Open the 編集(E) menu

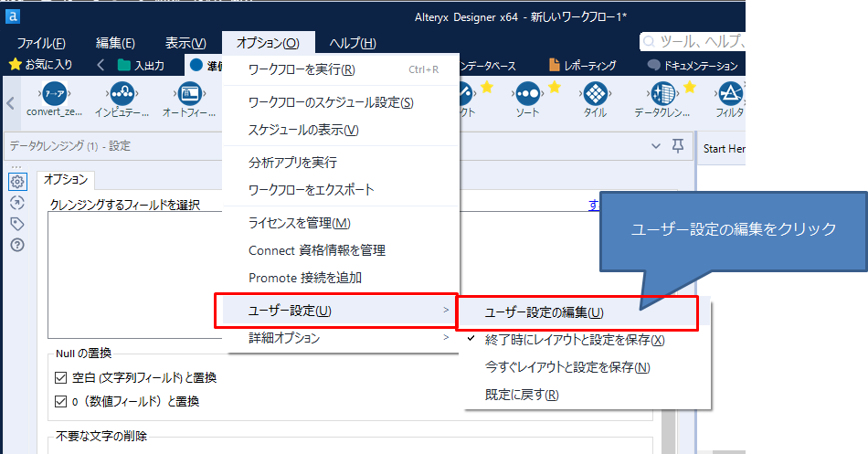coord(115,43)
